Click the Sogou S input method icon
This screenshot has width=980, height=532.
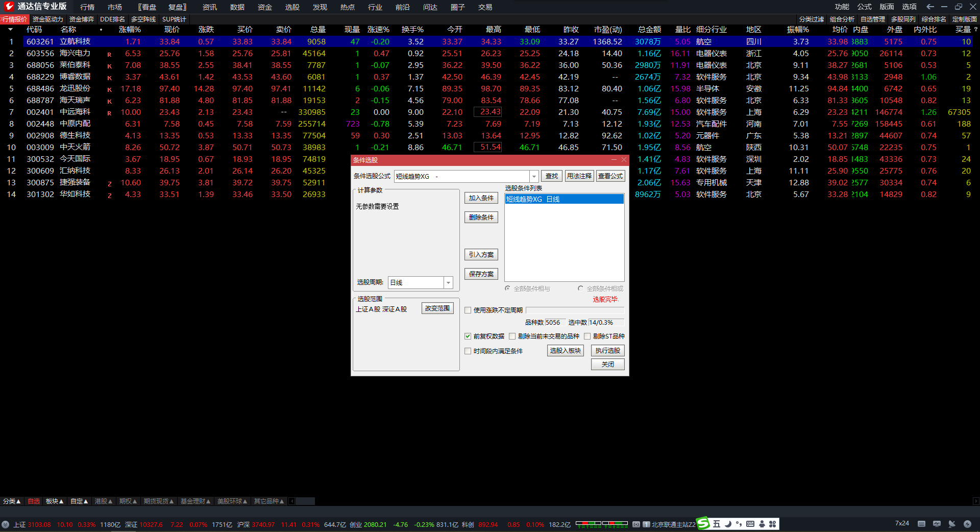703,524
